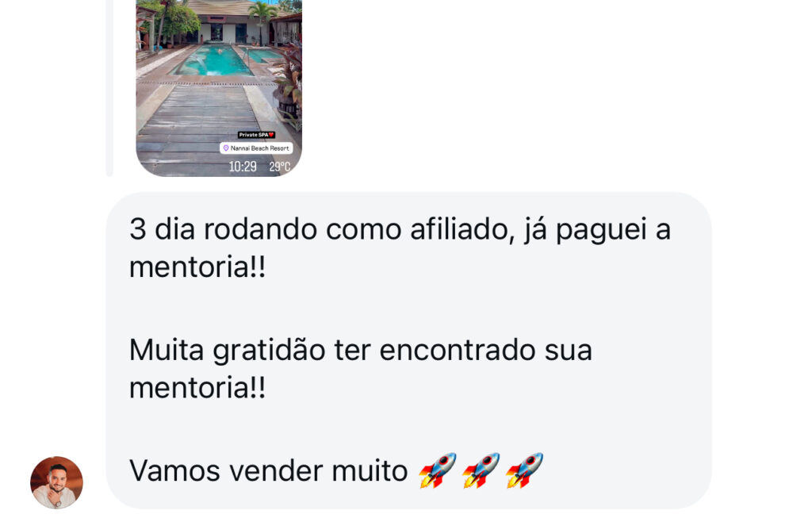Click 'mentoria!!' after 'já paguei a'
The image size is (812, 518).
pyautogui.click(x=197, y=267)
